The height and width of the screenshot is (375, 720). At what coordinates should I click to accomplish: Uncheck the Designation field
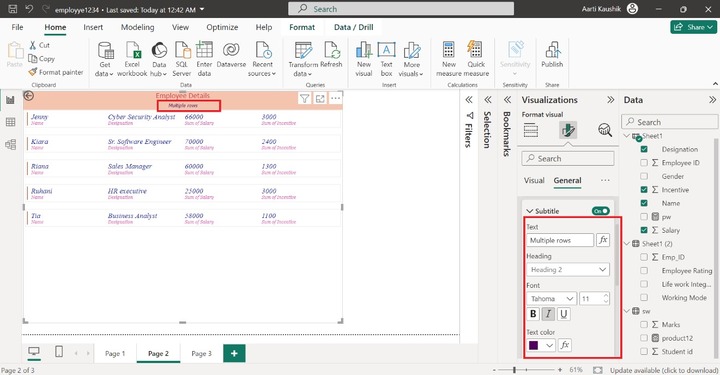(644, 149)
